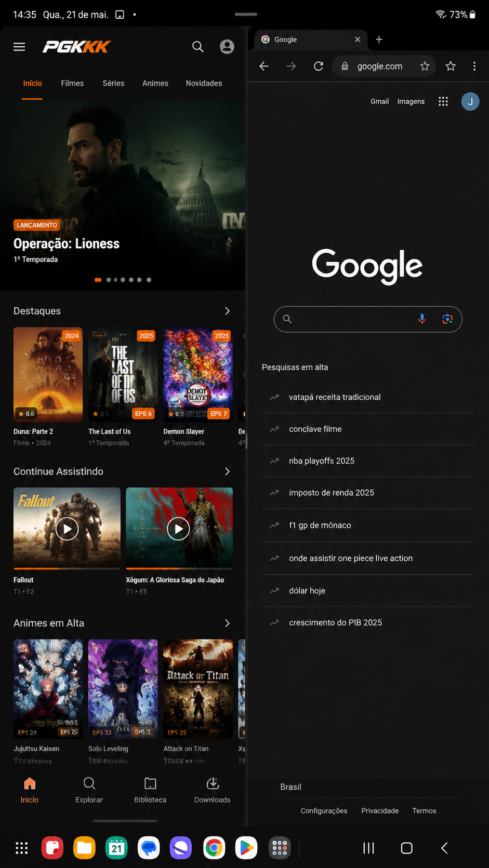This screenshot has width=489, height=868.
Task: Open the Calendar app showing 21
Action: tap(117, 848)
